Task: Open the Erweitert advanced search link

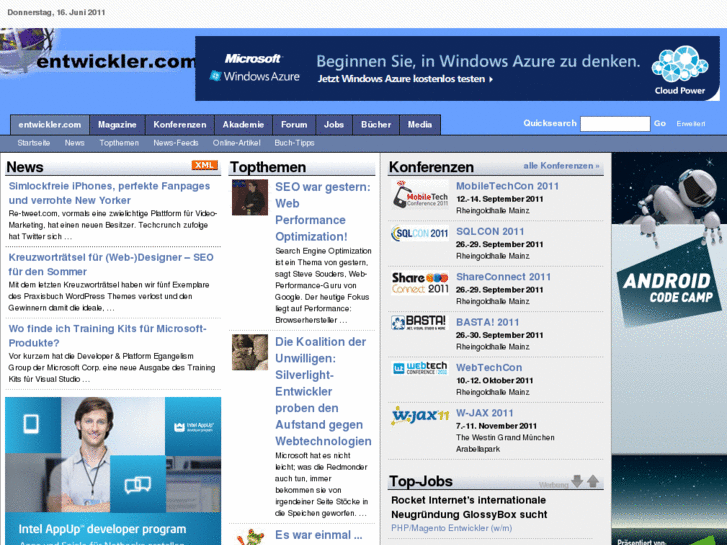Action: pos(690,124)
